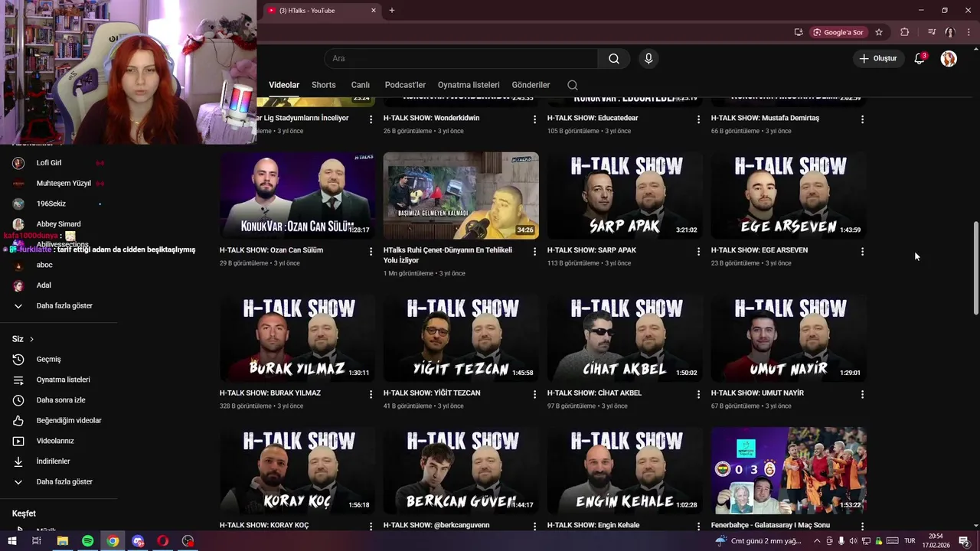980x551 pixels.
Task: Open Windows Start menu
Action: pos(12,541)
